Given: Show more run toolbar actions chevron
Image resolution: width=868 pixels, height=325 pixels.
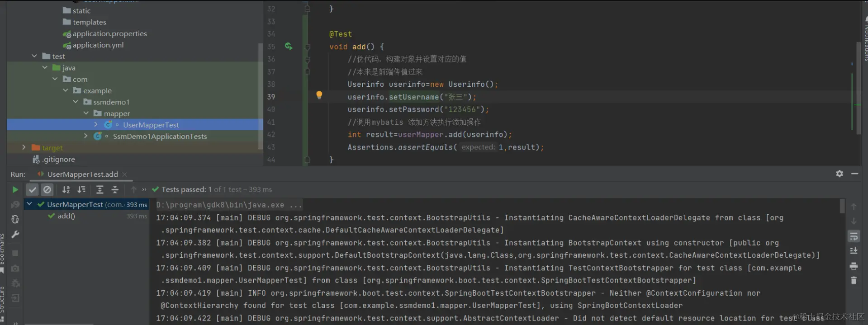Looking at the screenshot, I should [x=144, y=190].
